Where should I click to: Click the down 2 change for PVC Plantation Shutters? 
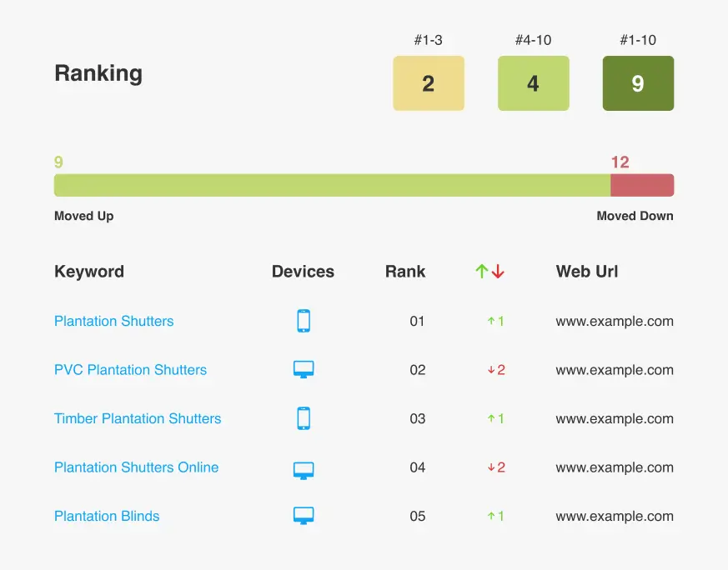pos(496,370)
